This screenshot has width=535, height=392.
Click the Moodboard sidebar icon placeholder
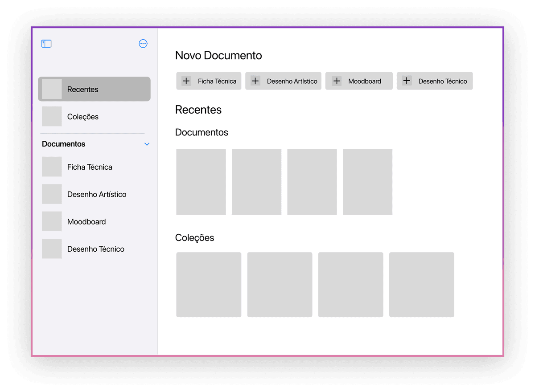52,221
